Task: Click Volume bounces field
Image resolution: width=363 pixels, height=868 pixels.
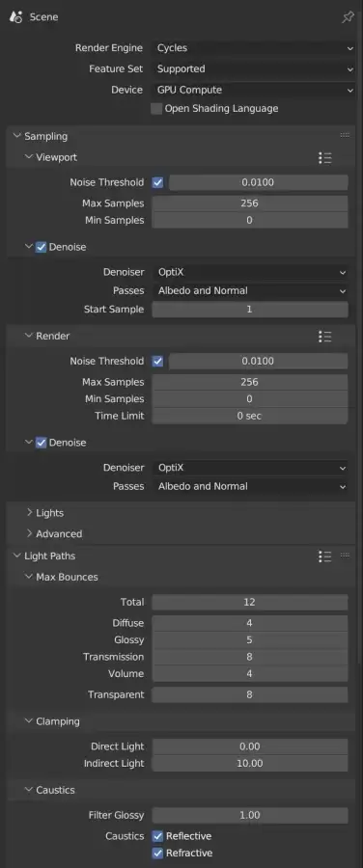Action: click(x=250, y=674)
